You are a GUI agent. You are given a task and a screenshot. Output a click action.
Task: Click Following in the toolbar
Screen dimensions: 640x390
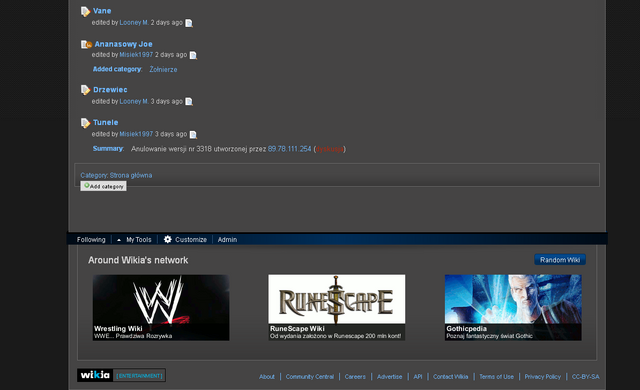tap(91, 240)
